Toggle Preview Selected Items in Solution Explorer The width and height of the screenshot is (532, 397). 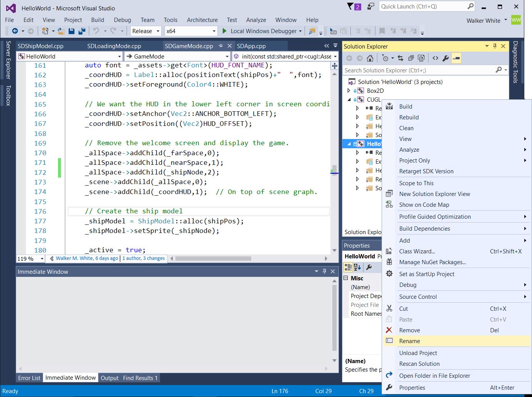(x=456, y=58)
